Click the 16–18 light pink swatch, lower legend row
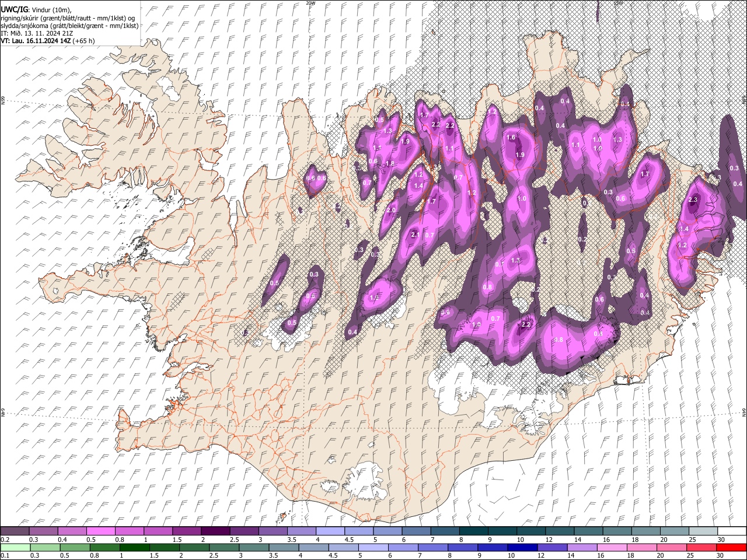 pyautogui.click(x=612, y=547)
